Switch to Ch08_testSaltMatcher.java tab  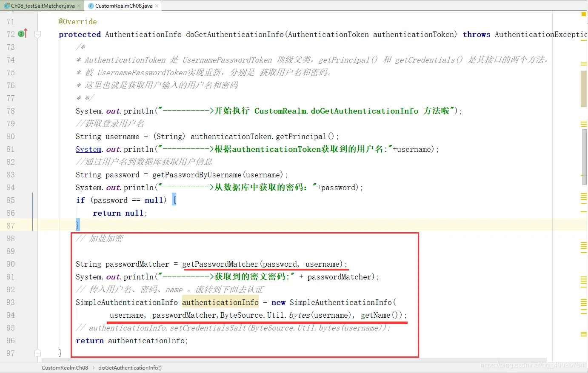point(42,6)
